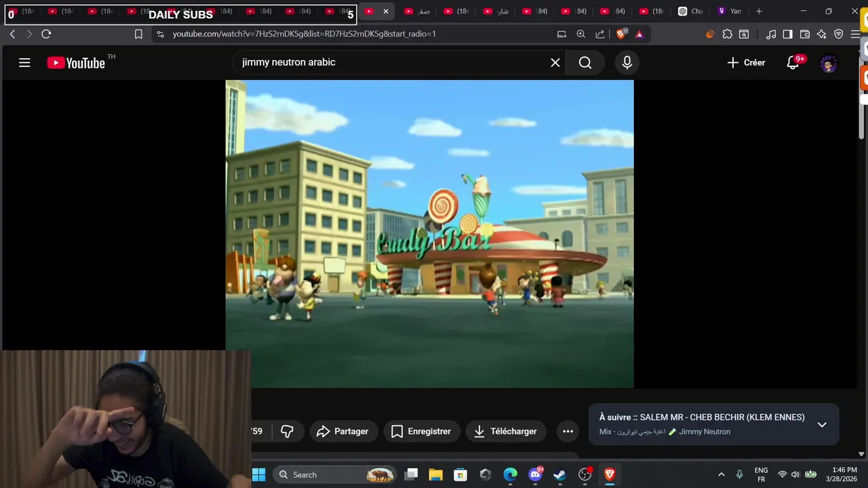868x488 pixels.
Task: Open Microsoft Edge from taskbar
Action: 510,474
